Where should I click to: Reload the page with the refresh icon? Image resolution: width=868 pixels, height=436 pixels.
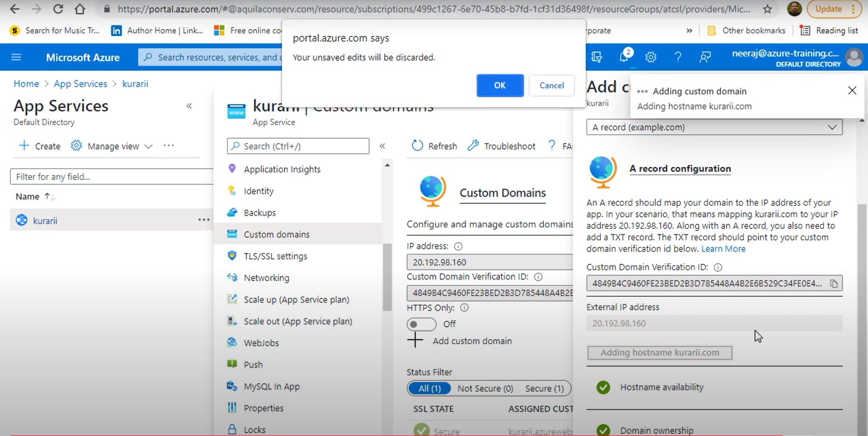point(58,9)
